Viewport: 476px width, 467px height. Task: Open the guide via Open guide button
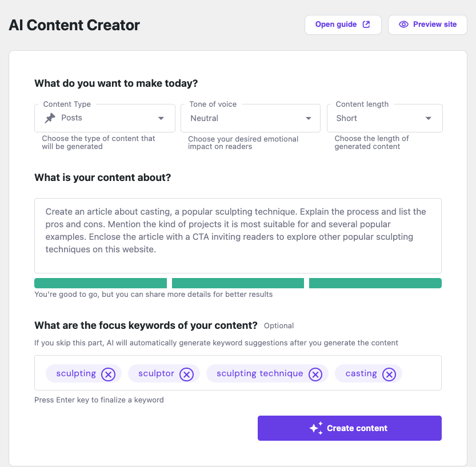tap(336, 25)
